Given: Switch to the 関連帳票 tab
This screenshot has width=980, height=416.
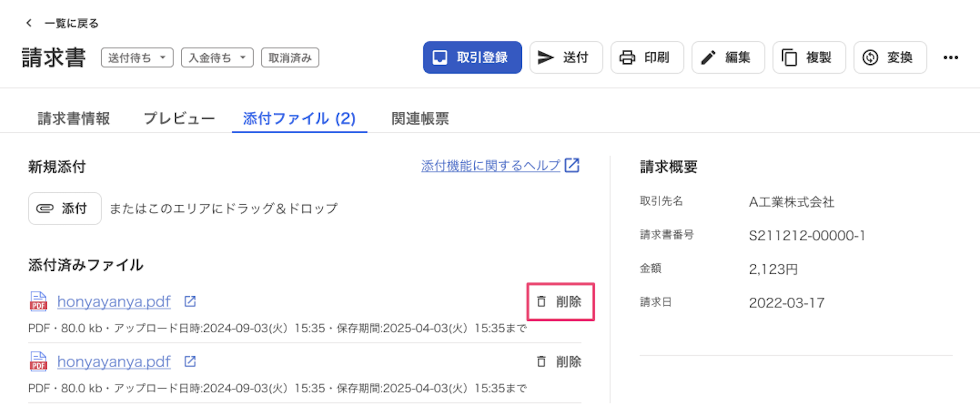Looking at the screenshot, I should (x=420, y=118).
